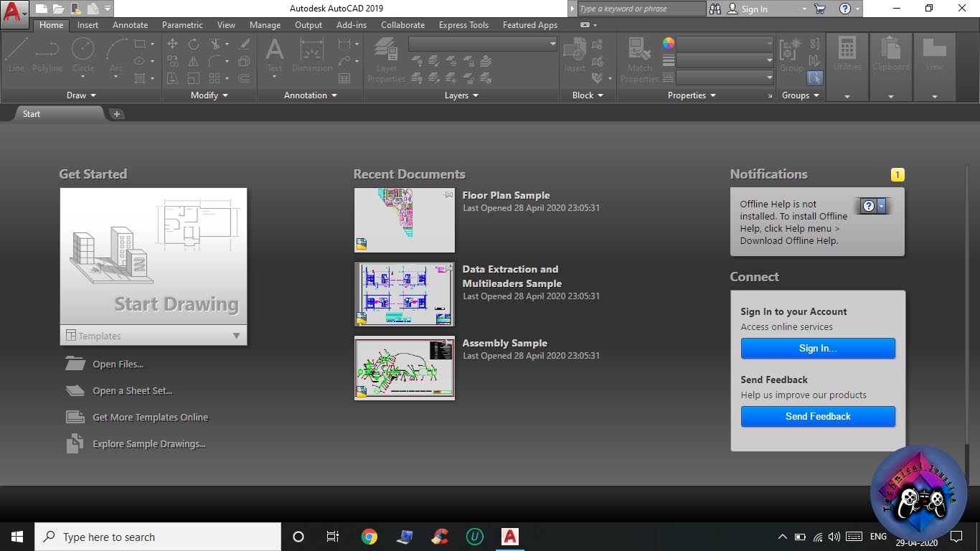Click the binoculars search icon

click(716, 9)
